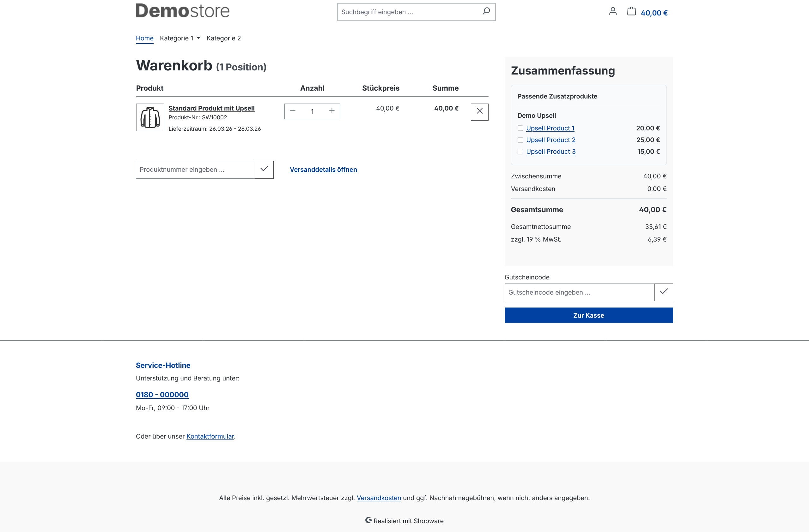809x532 pixels.
Task: Open Kategorie 2 menu item
Action: [224, 38]
